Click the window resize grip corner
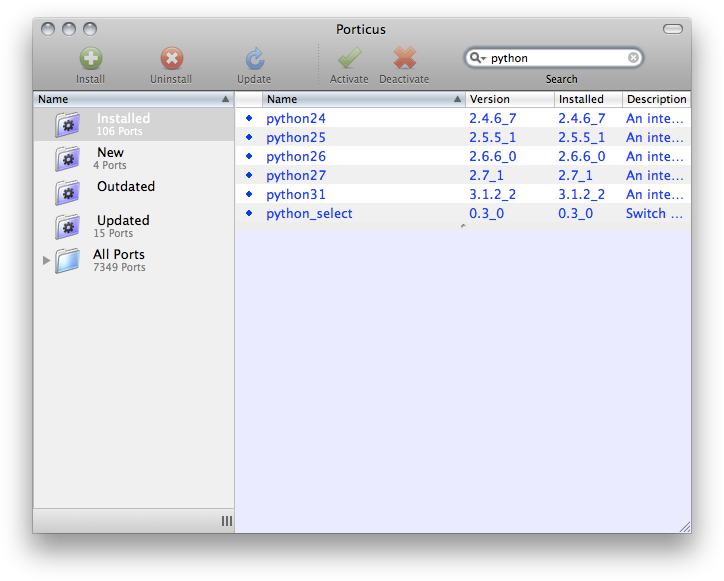Screen dimensions: 724x581 pyautogui.click(x=685, y=527)
